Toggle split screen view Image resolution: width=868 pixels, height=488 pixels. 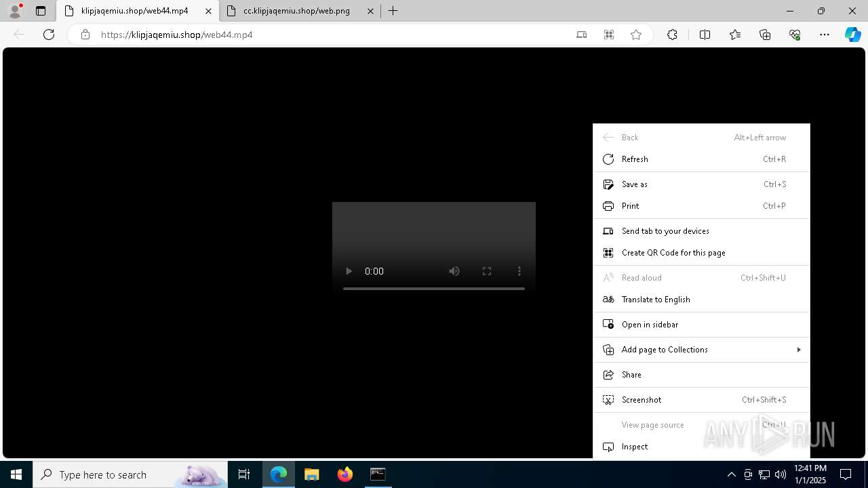[705, 35]
